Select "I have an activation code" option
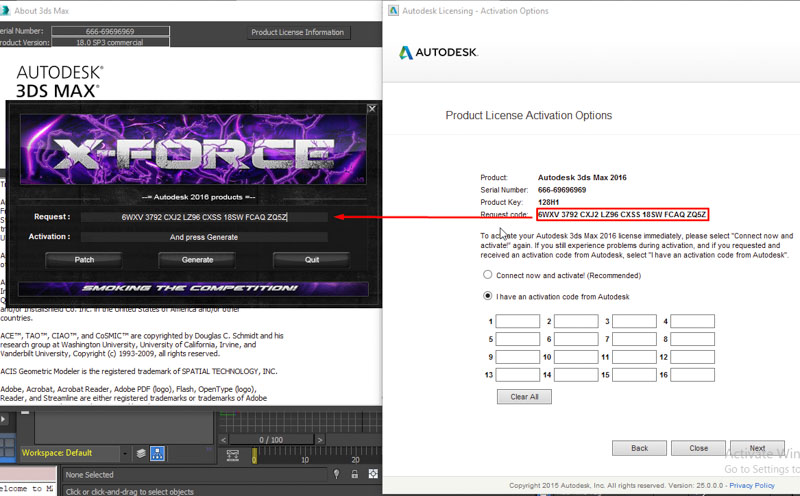This screenshot has height=496, width=800. (x=487, y=296)
